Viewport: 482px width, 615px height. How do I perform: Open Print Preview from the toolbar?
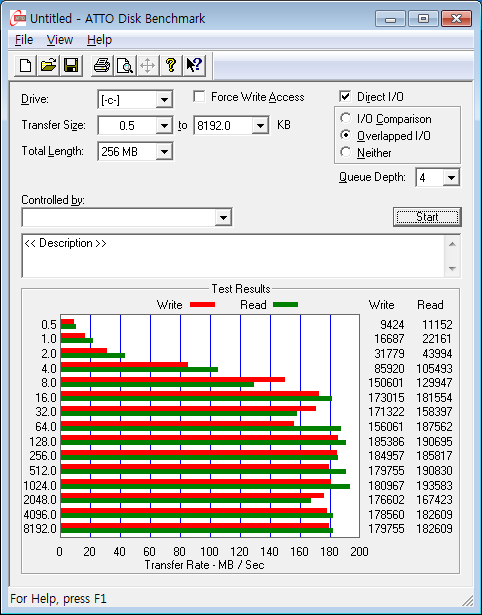click(125, 65)
